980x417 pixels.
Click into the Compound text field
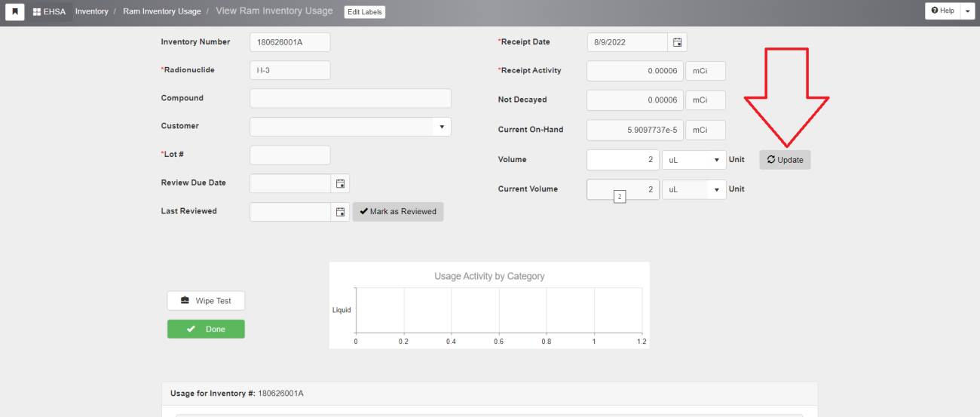point(350,99)
